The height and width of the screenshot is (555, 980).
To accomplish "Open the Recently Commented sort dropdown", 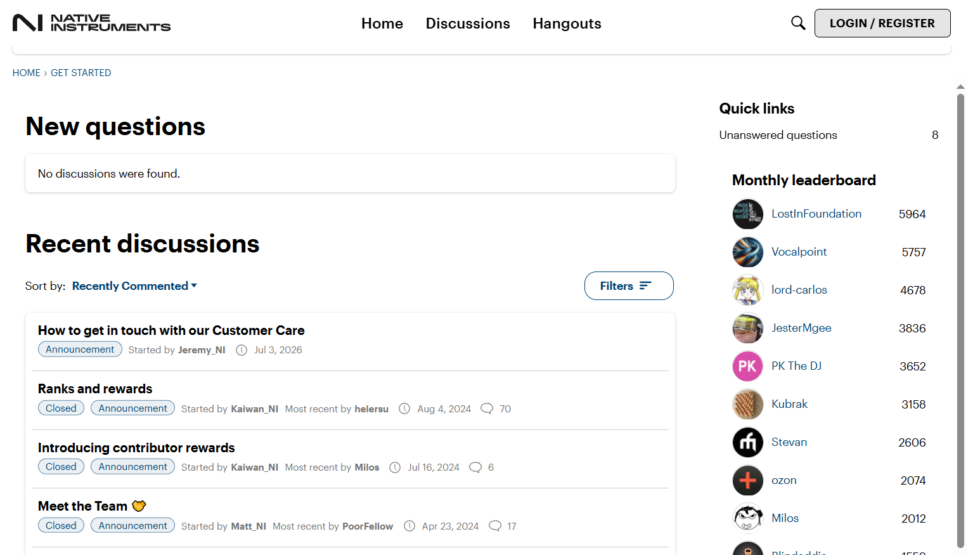I will pos(134,286).
